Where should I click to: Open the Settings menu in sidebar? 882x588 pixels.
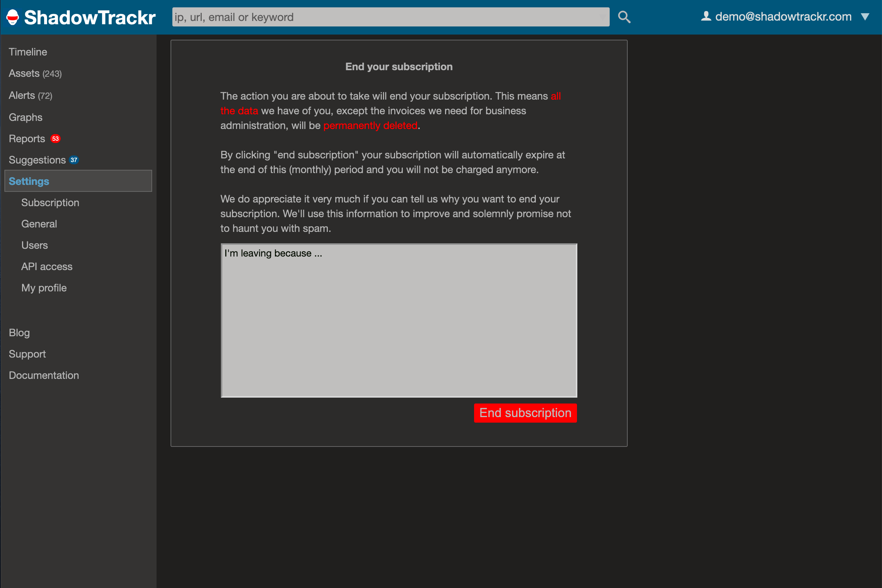pyautogui.click(x=29, y=181)
